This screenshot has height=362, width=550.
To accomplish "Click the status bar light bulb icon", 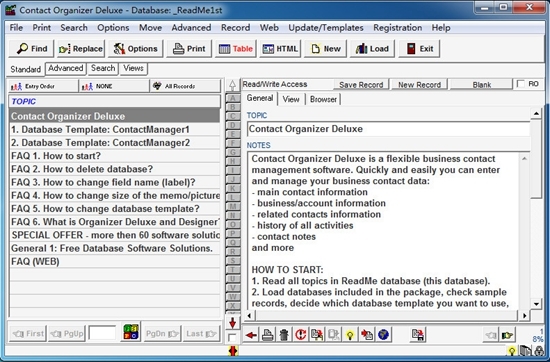I will point(512,351).
